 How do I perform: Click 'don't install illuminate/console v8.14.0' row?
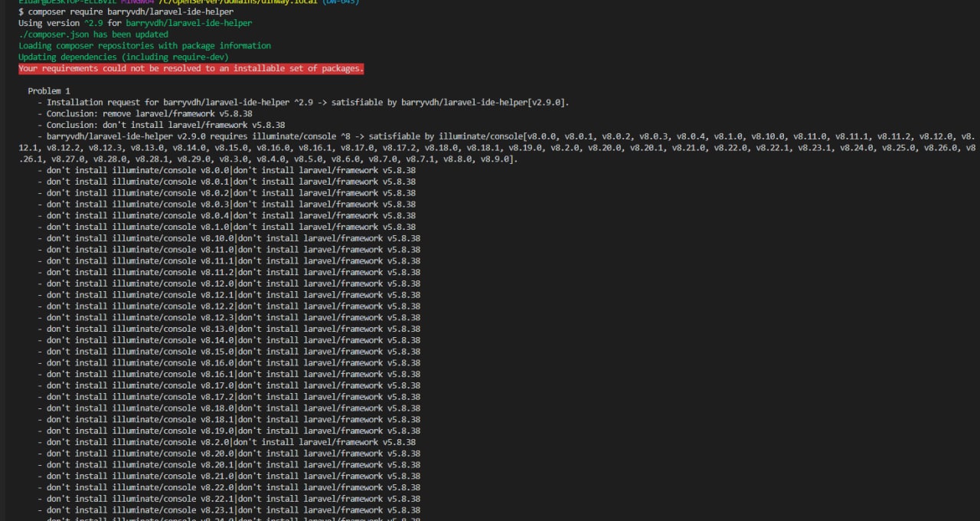tap(229, 340)
